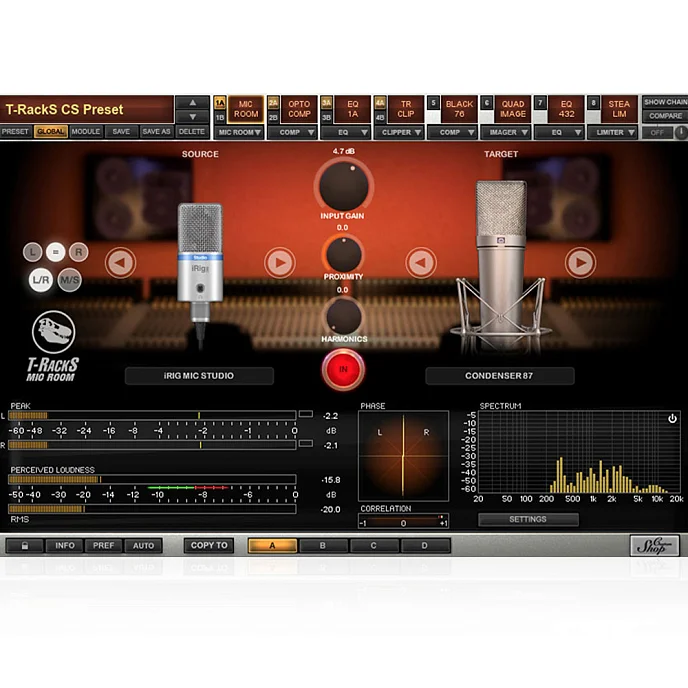Click the next target microphone arrow
The width and height of the screenshot is (688, 688).
click(x=580, y=263)
